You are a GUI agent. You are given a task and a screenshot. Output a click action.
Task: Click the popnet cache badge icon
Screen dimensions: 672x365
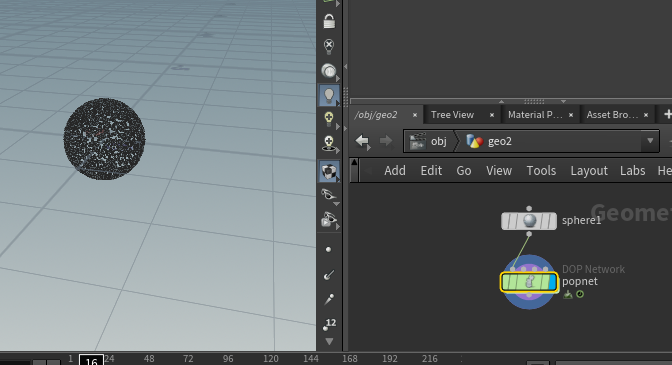pos(568,294)
